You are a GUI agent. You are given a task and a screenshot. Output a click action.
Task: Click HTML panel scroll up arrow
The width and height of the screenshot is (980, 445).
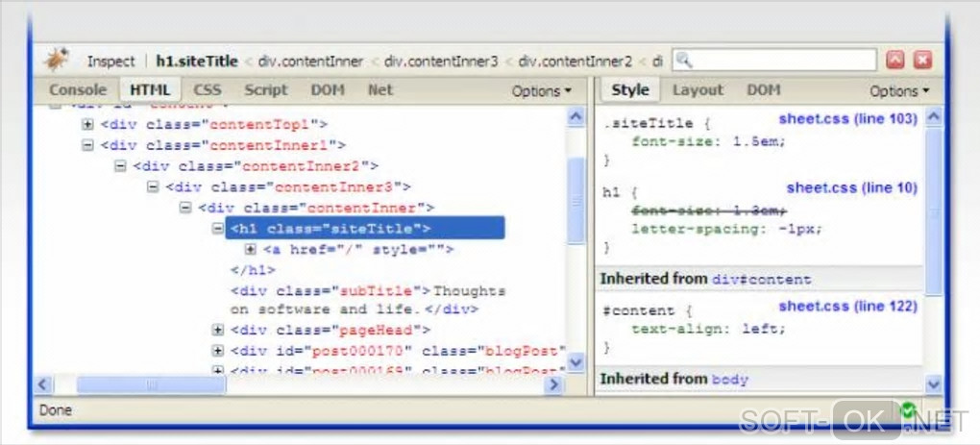[576, 117]
